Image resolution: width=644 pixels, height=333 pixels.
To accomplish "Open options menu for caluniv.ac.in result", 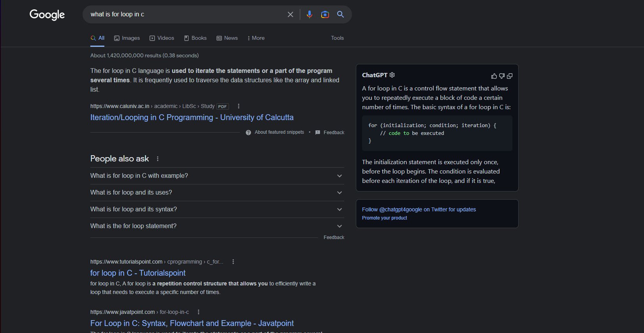I will coord(239,106).
